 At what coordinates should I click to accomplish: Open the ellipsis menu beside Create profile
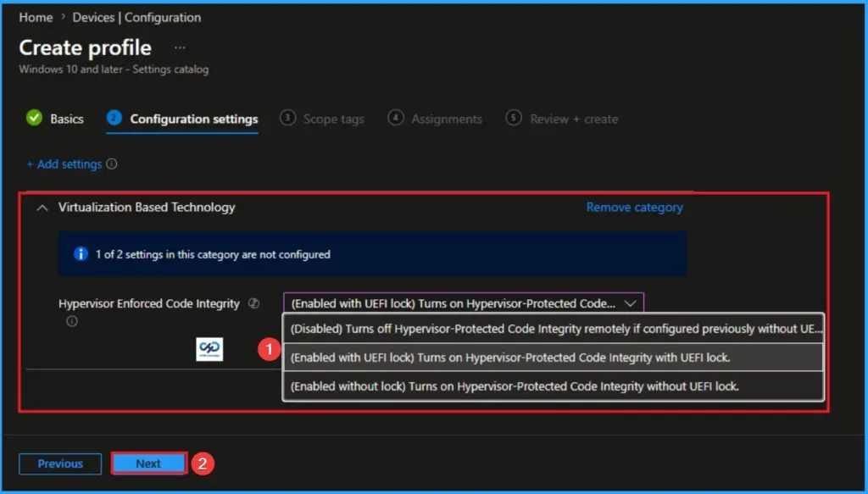(180, 48)
